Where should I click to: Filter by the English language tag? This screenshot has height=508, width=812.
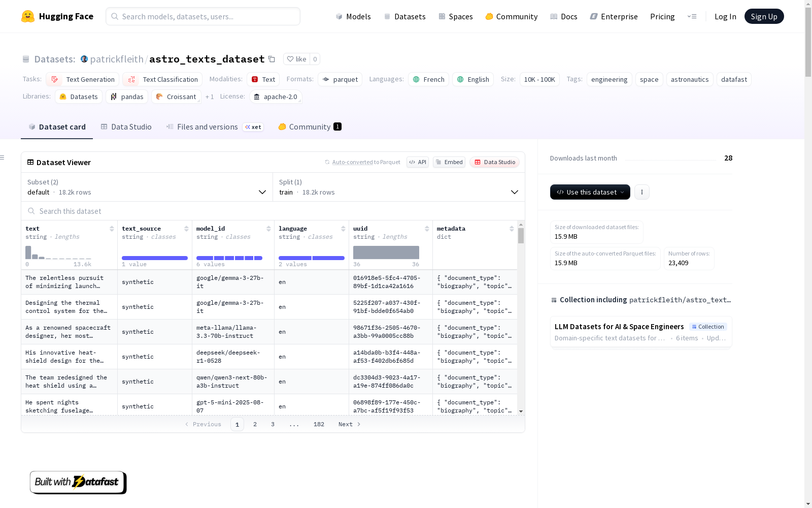473,79
